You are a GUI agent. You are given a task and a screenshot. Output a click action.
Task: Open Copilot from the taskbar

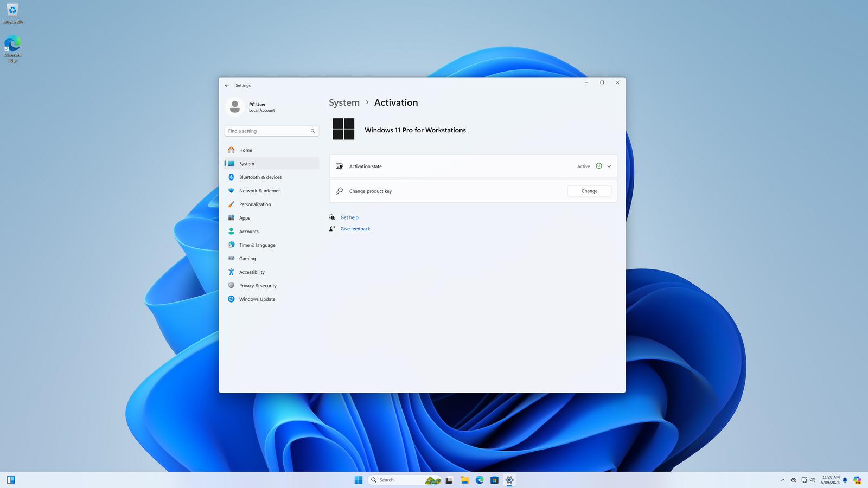[x=857, y=480]
